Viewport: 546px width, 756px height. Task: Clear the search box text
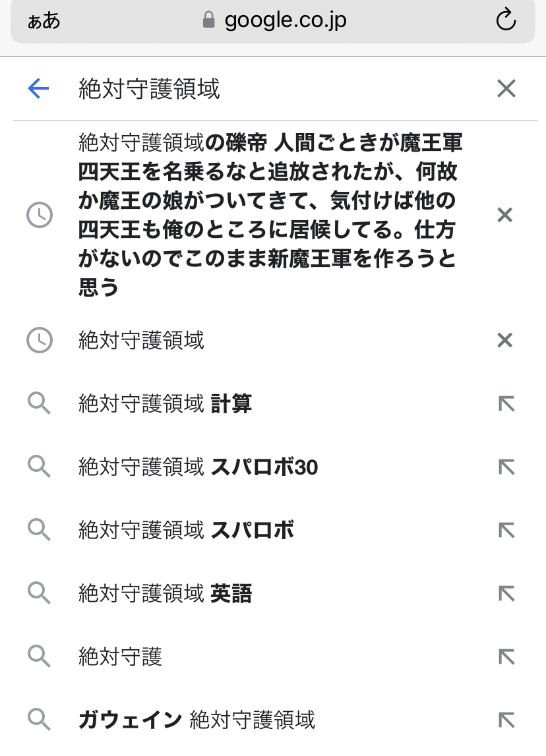pos(506,88)
